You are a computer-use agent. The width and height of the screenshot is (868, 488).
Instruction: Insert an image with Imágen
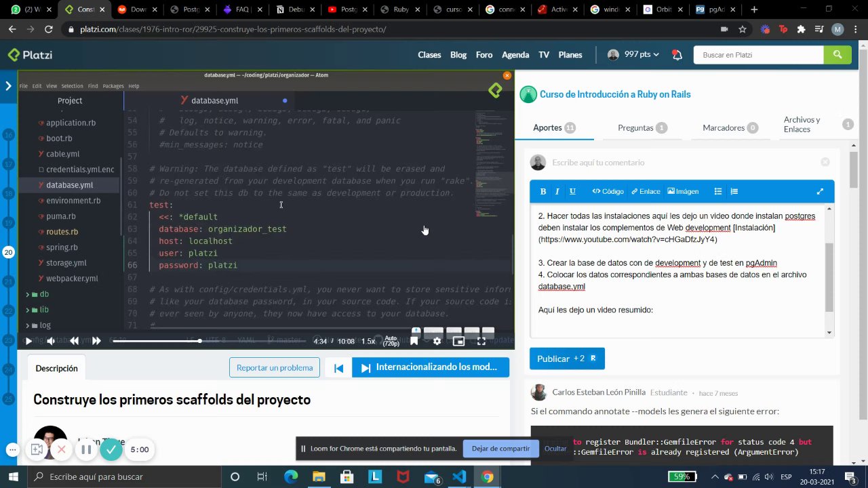(x=683, y=191)
